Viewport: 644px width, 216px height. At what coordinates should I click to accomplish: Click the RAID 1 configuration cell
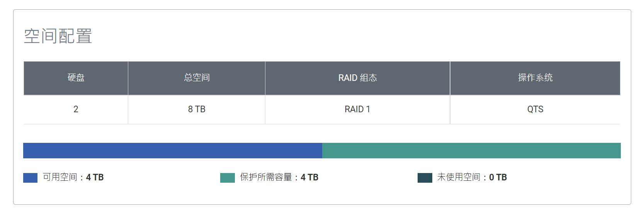click(357, 109)
